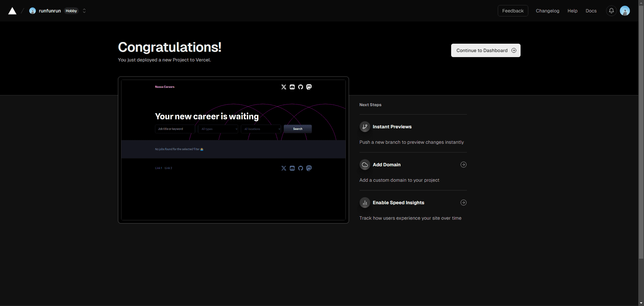
Task: Click the deployed site preview thumbnail
Action: [x=233, y=150]
